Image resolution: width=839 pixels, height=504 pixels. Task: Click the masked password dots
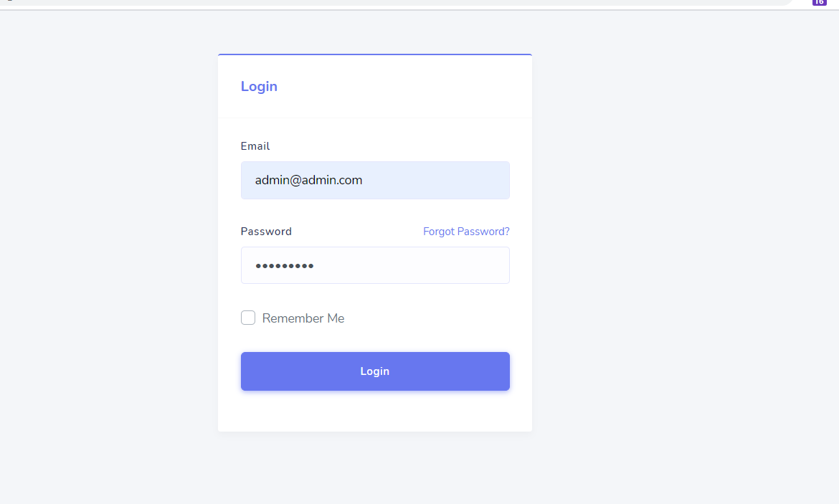point(285,266)
